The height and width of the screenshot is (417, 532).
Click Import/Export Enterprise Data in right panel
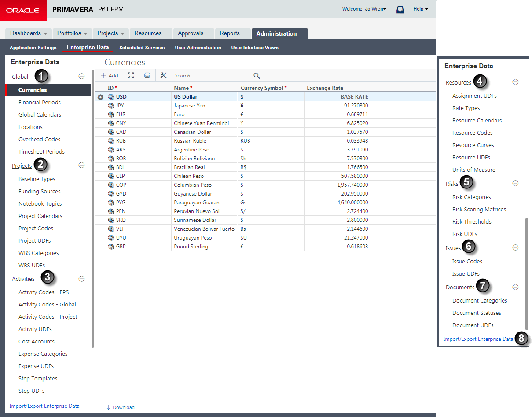[x=478, y=339]
